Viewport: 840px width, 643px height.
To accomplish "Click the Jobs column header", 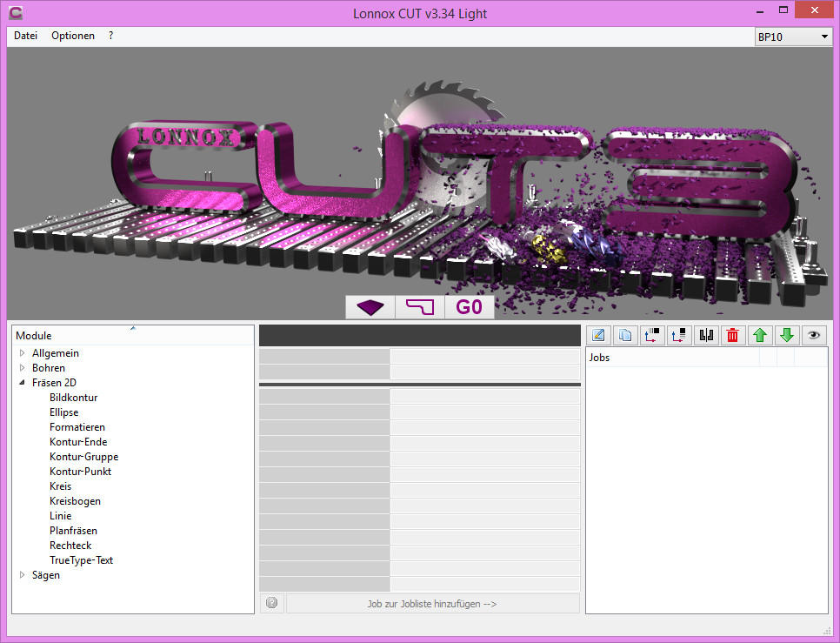I will pos(673,358).
